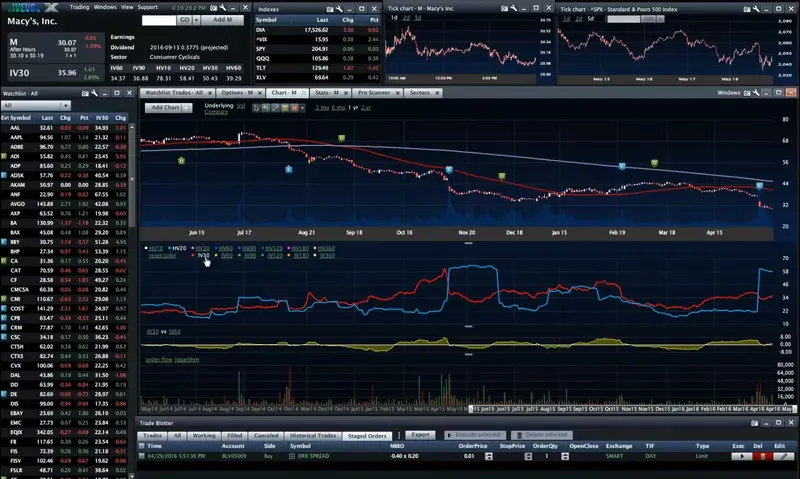Toggle the HV30 volatility series
Screen dimensions: 800x479
[202, 248]
